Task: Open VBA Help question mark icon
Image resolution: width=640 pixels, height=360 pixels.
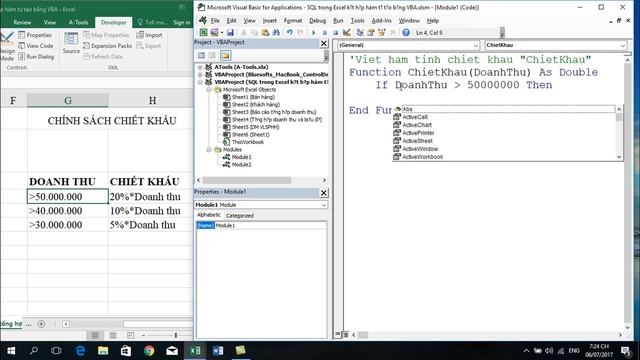Action: pos(406,32)
